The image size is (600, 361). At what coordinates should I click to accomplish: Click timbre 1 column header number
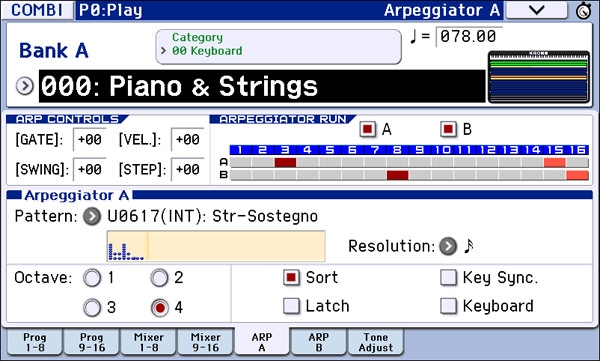tap(240, 150)
